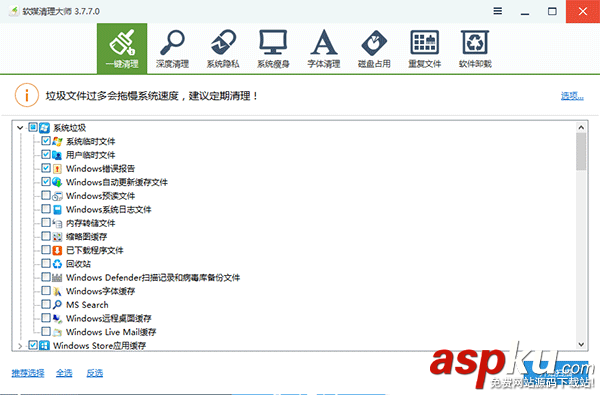Enable MS Search checkbox
The image size is (600, 395).
click(46, 304)
